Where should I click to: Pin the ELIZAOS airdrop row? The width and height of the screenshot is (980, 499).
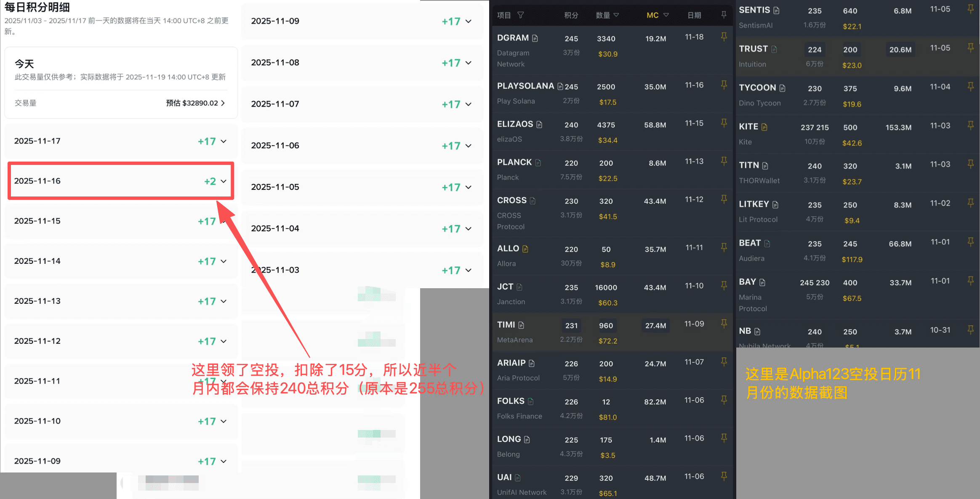pyautogui.click(x=724, y=123)
